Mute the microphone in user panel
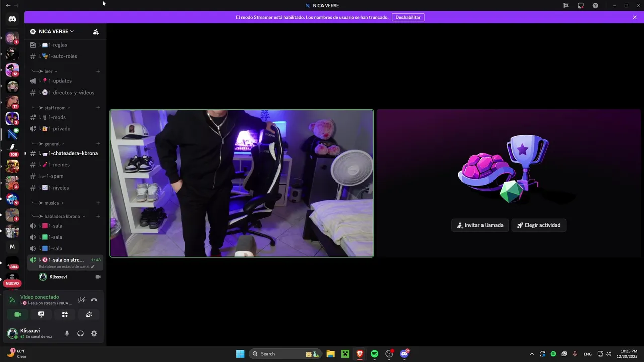 point(67,333)
